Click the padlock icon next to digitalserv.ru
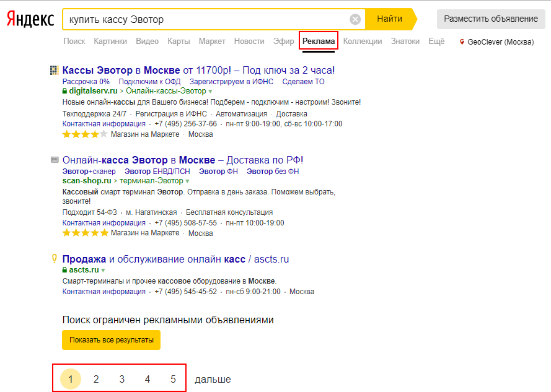The image size is (551, 392). 64,91
